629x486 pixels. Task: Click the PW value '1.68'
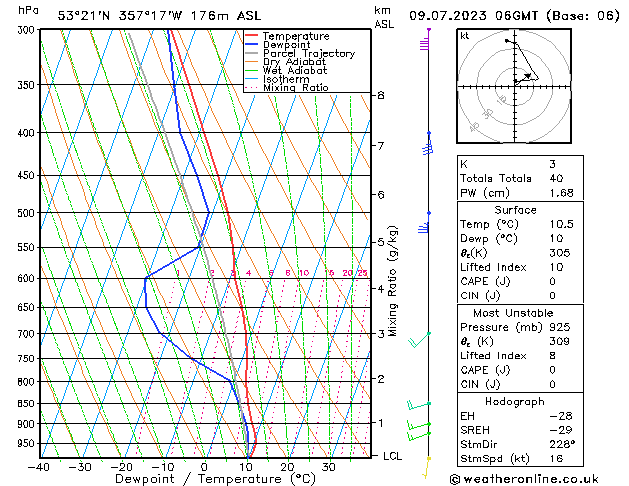561,193
